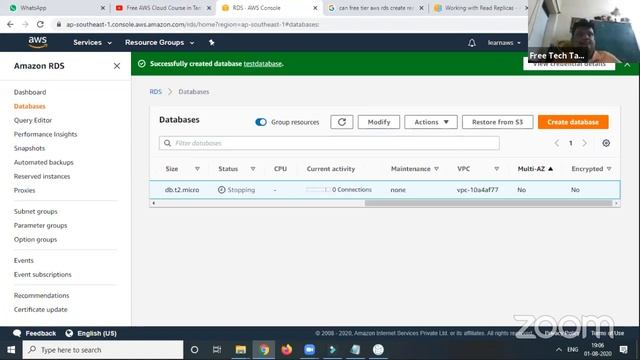
Task: Open the pin shortcuts icon in the AWS header
Action: (x=211, y=42)
